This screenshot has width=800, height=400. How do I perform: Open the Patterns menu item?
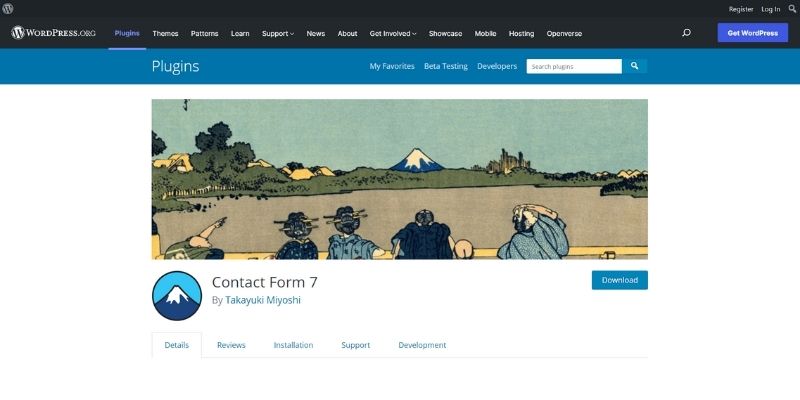pyautogui.click(x=205, y=34)
